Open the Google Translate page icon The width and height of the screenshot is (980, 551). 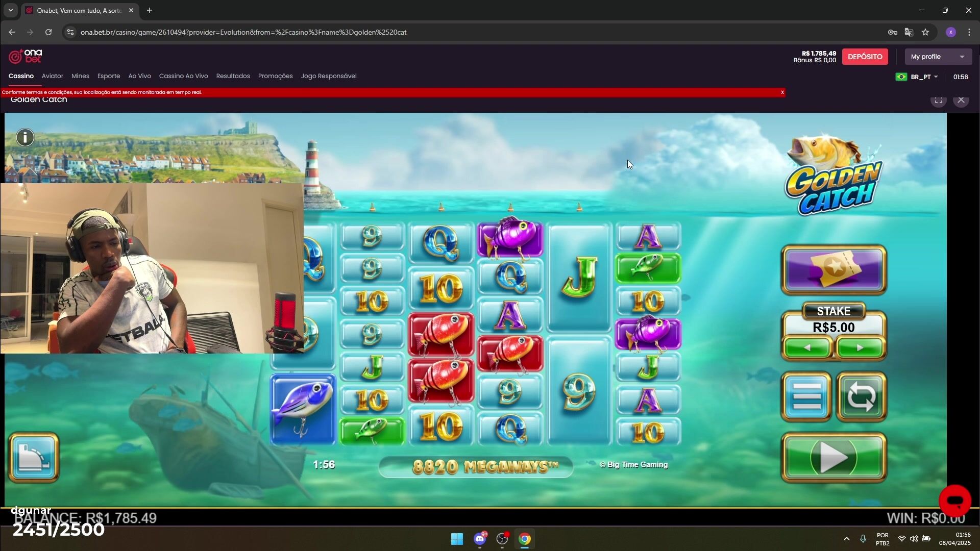pyautogui.click(x=909, y=32)
